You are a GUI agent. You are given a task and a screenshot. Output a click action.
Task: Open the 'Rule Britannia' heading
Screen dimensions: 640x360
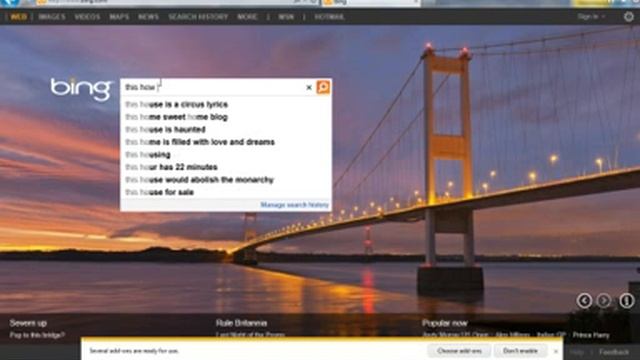point(241,323)
